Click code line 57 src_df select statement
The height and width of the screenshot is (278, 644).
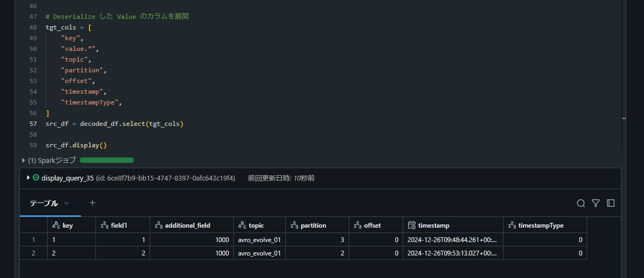click(114, 124)
